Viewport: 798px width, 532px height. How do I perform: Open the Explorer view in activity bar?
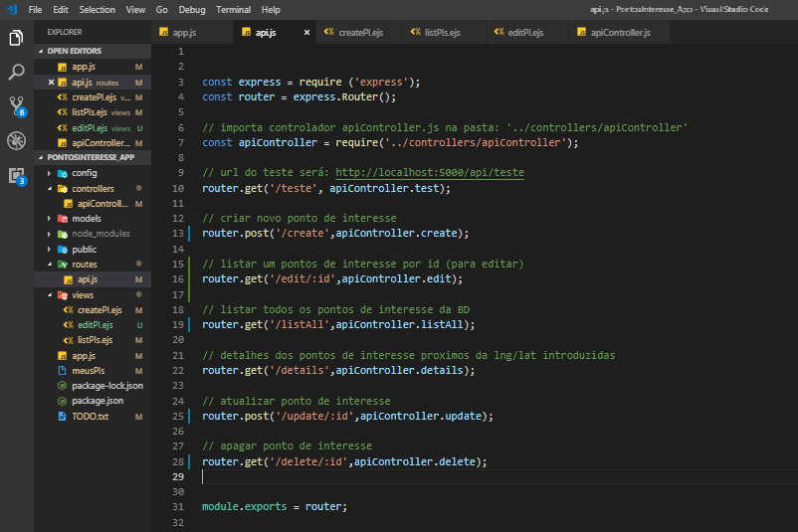(16, 39)
